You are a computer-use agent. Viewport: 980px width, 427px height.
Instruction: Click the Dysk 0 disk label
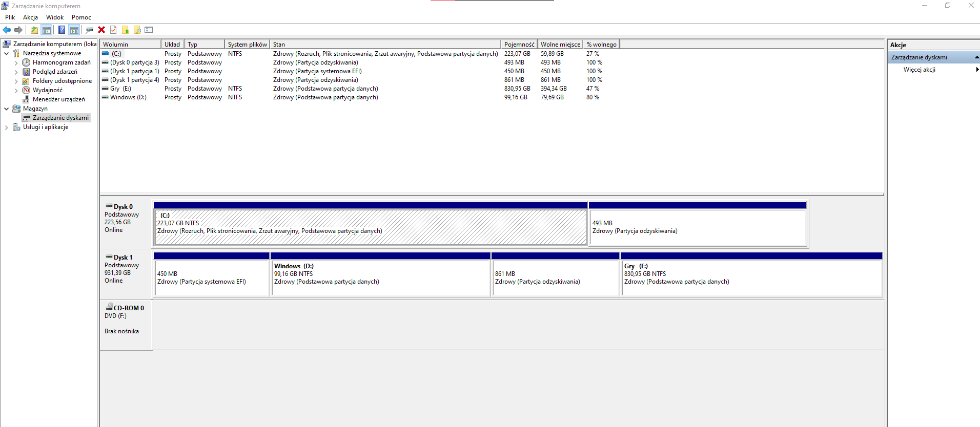click(123, 207)
